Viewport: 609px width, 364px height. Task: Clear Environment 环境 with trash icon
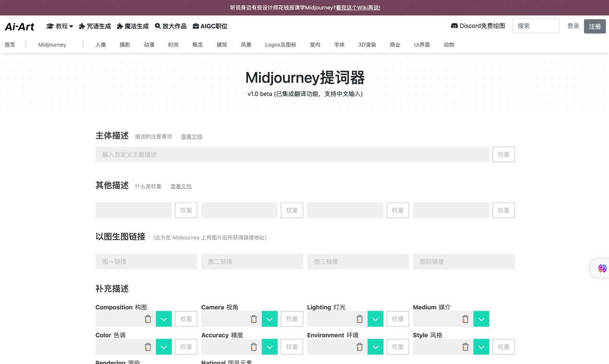click(x=360, y=347)
